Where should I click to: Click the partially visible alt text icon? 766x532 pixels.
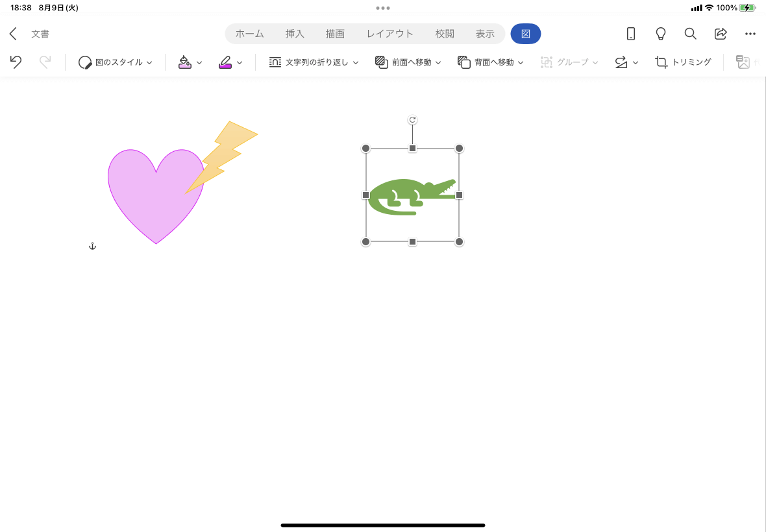(x=743, y=62)
